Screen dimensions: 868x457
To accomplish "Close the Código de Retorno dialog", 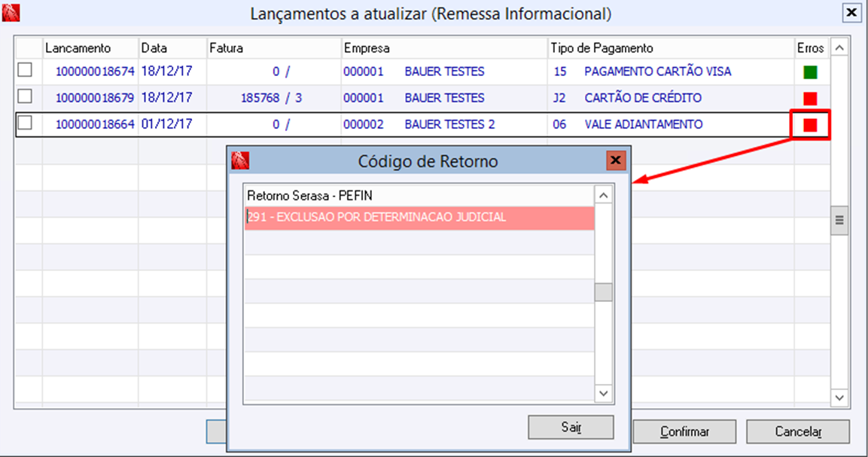I will pos(616,160).
